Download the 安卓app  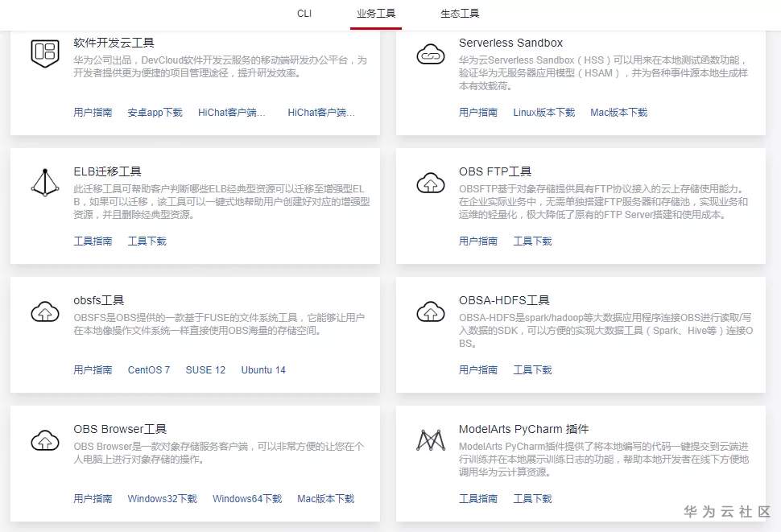pos(155,113)
